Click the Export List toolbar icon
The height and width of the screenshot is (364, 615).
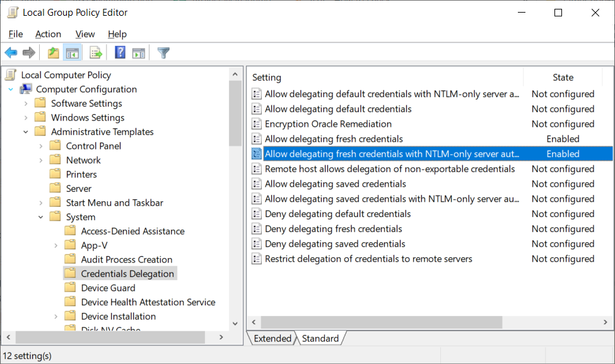tap(96, 52)
